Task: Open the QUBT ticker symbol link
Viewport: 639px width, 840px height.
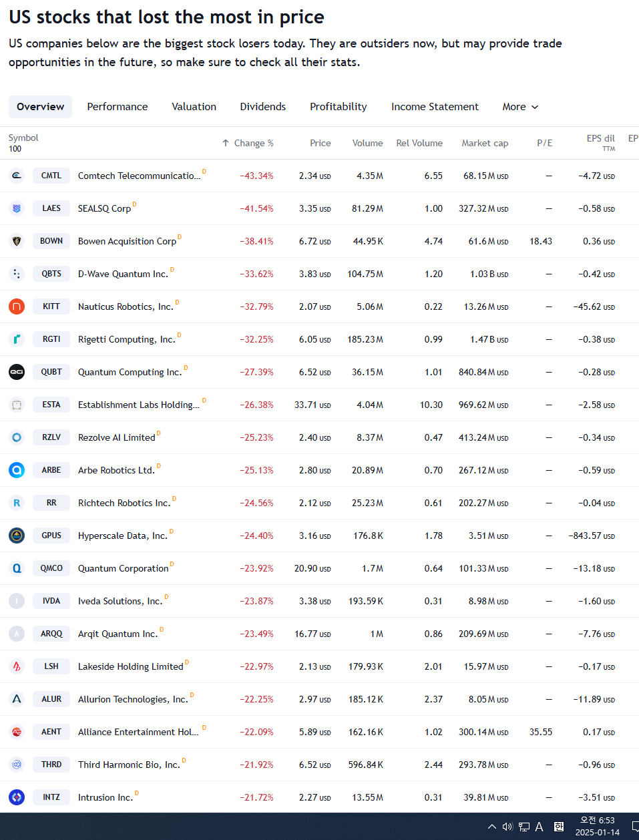Action: [x=51, y=372]
